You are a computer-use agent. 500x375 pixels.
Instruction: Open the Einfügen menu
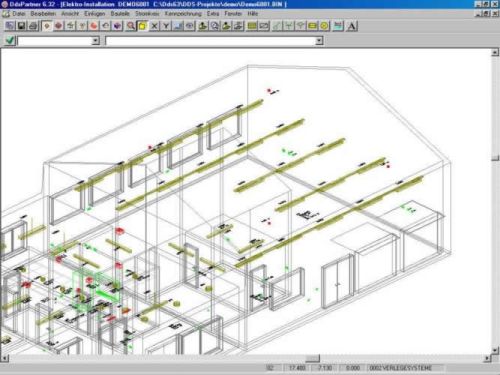click(95, 14)
